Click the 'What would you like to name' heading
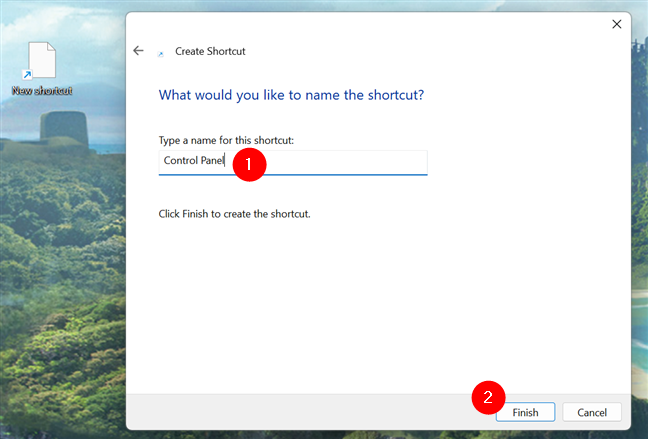Viewport: 648px width, 439px height. pos(291,95)
